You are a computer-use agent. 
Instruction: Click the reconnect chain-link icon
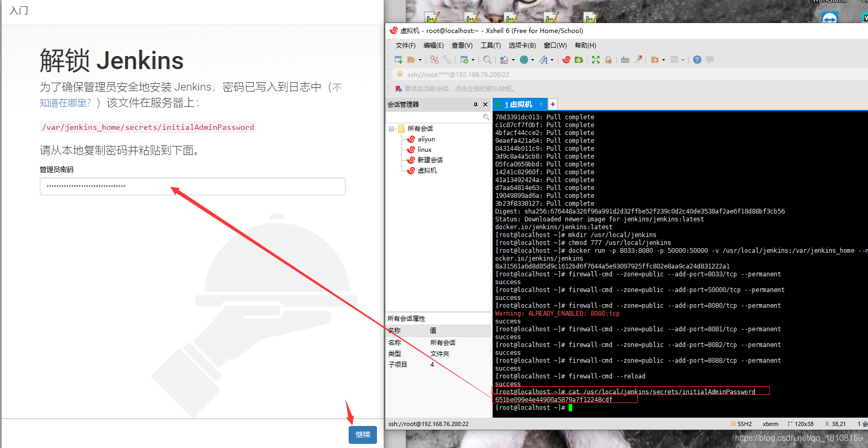tap(447, 60)
